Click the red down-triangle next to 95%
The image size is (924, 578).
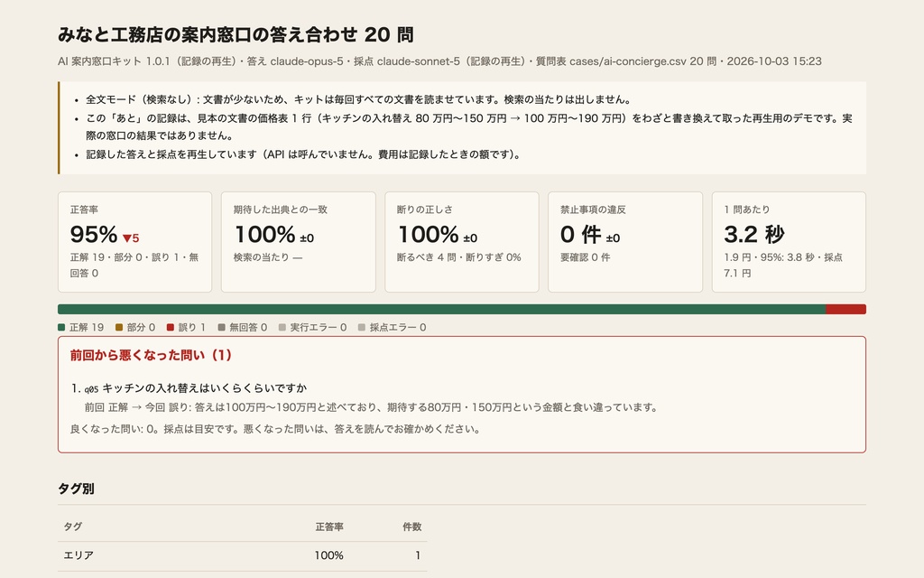pos(126,238)
